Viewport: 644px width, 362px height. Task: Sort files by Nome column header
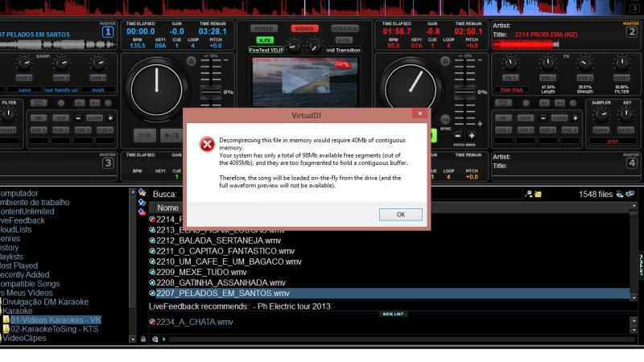167,208
